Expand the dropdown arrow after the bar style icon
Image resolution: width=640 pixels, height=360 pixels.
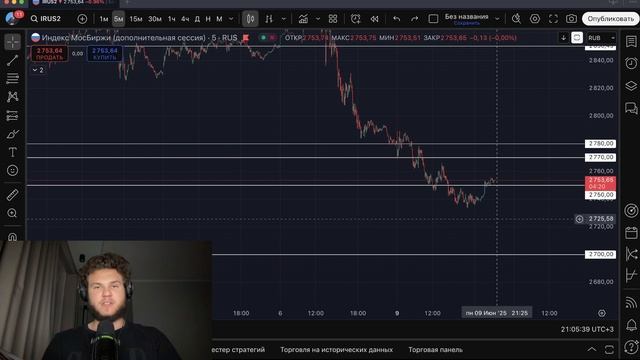[x=284, y=19]
